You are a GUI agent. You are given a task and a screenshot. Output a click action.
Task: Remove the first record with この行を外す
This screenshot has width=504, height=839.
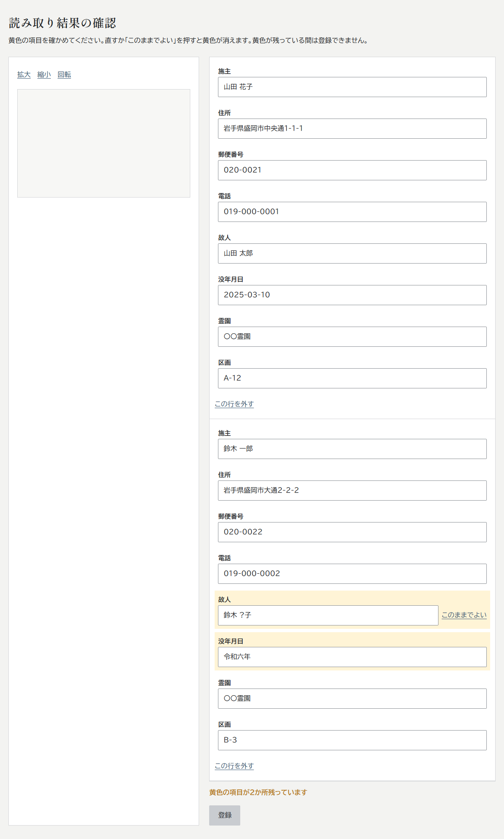(234, 404)
